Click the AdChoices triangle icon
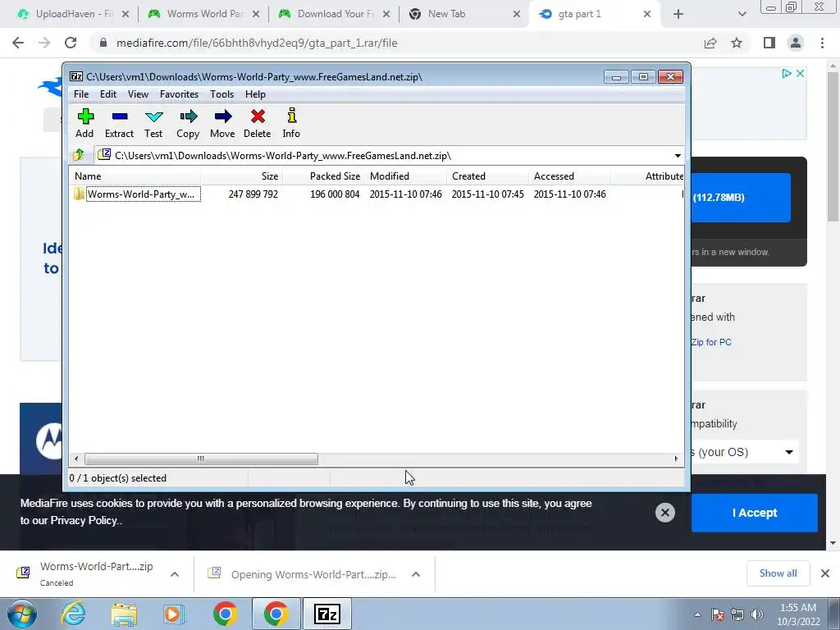Screen dimensions: 840x630 tap(786, 73)
